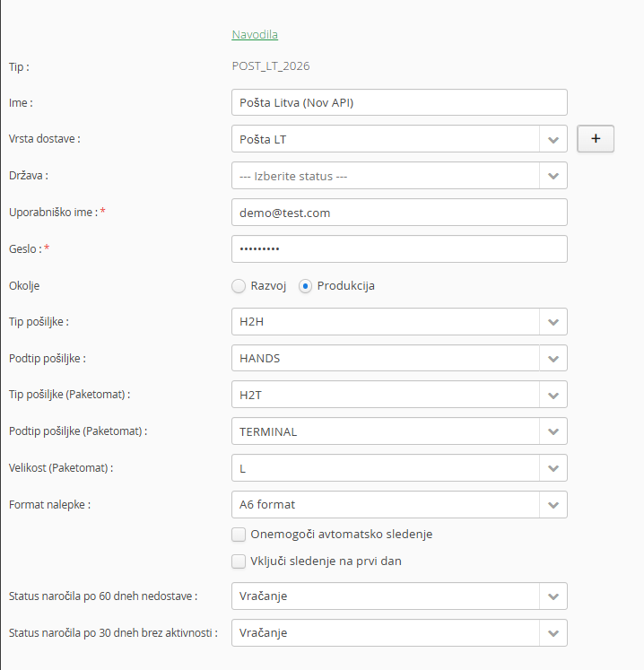This screenshot has width=644, height=670.
Task: Open the Država dropdown
Action: pos(399,176)
